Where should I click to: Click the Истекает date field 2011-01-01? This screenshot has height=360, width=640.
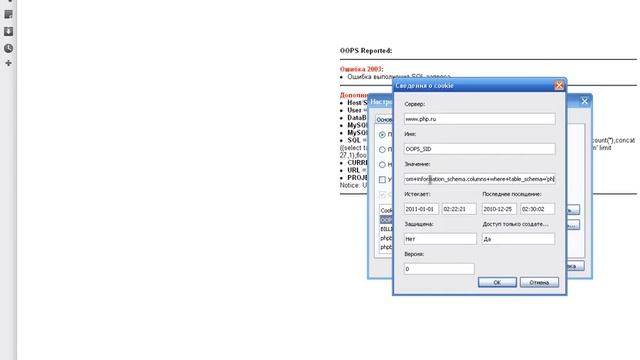coord(421,209)
